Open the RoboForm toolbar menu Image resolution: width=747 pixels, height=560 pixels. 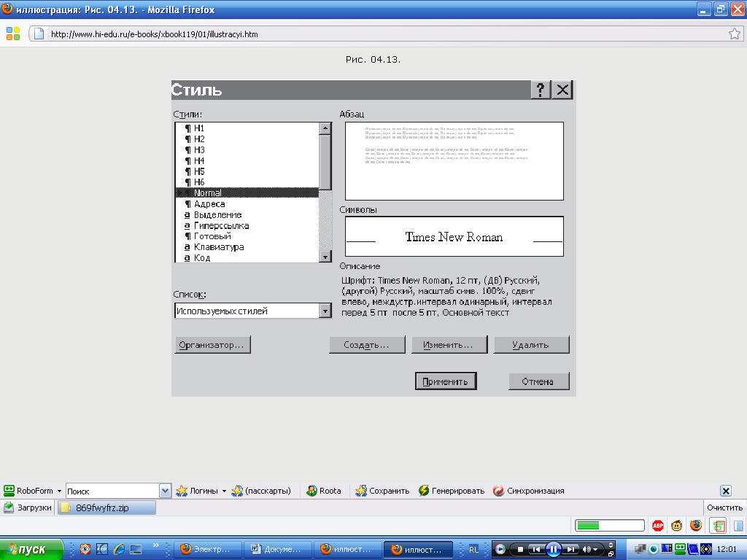tap(32, 491)
